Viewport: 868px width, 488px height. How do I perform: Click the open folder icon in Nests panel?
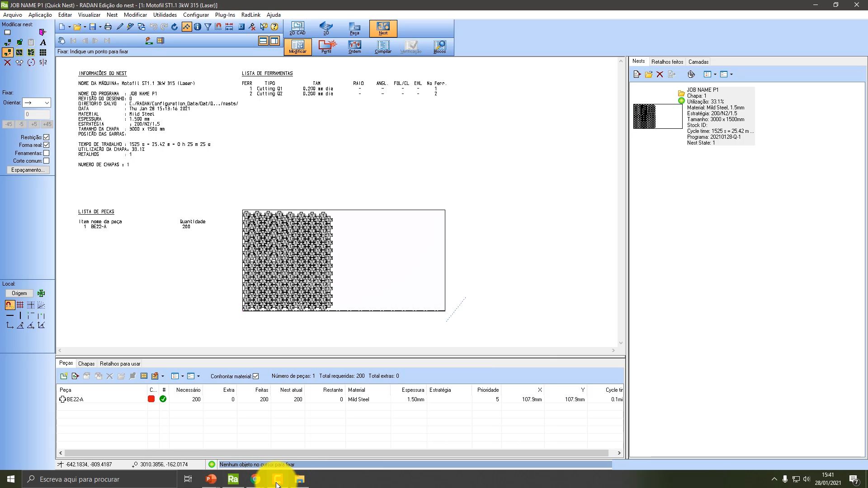tap(648, 75)
